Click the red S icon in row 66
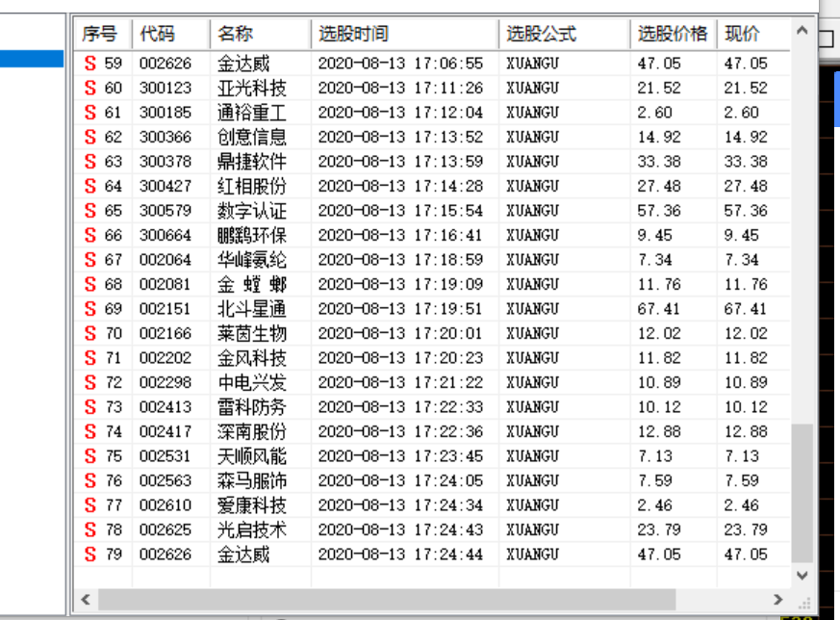The image size is (840, 620). [x=90, y=235]
